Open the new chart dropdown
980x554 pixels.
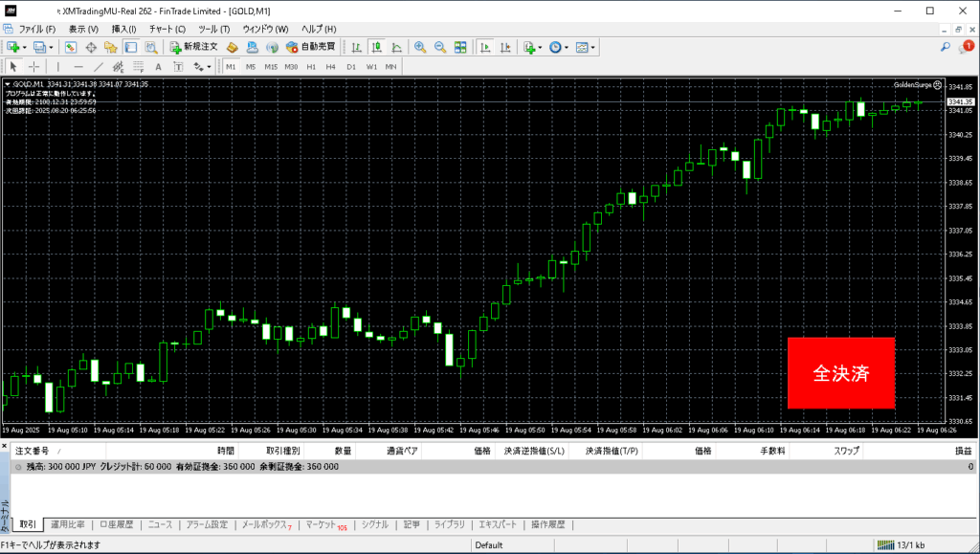[17, 47]
